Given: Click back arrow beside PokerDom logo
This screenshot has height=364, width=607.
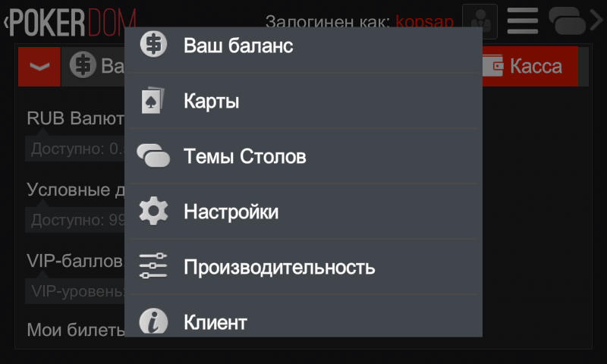Looking at the screenshot, I should [5, 22].
